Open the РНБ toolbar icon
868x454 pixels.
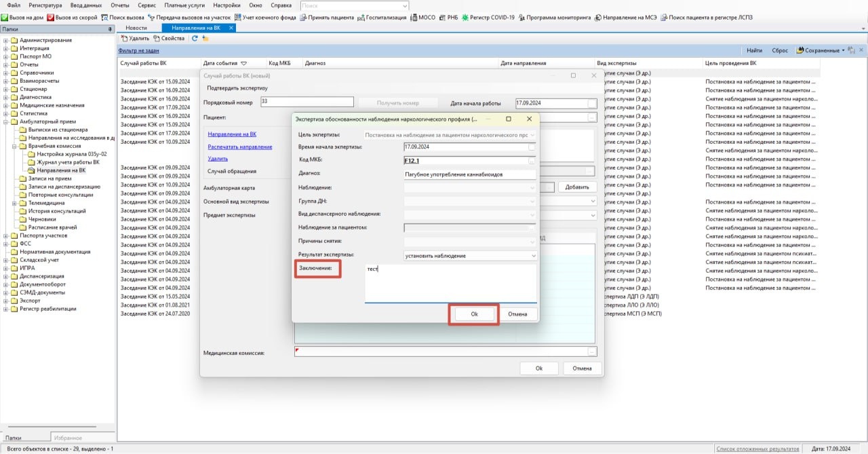[443, 17]
